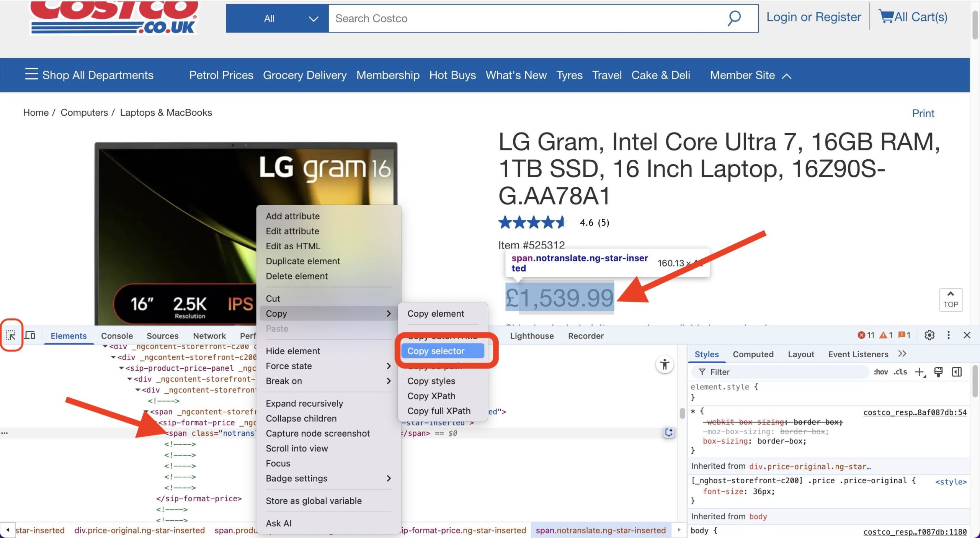Image resolution: width=980 pixels, height=538 pixels.
Task: Click the Print link
Action: tap(923, 113)
